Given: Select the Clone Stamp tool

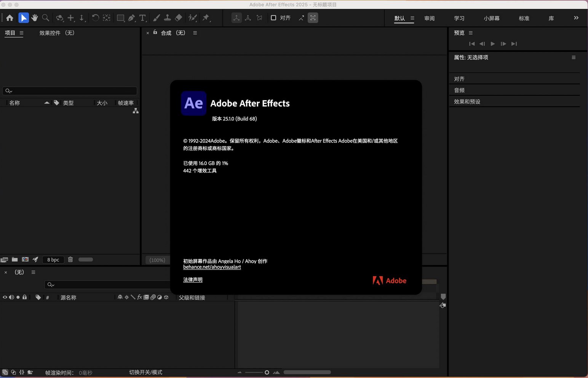Looking at the screenshot, I should [x=167, y=18].
